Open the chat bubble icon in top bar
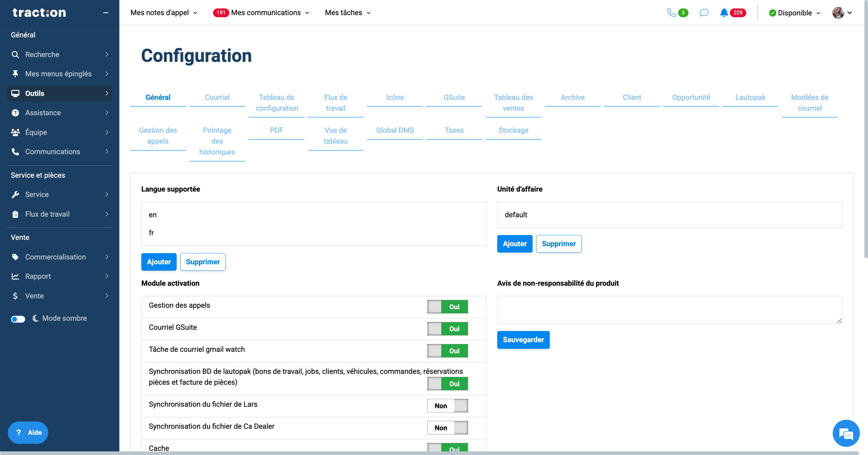The height and width of the screenshot is (455, 868). [x=704, y=12]
